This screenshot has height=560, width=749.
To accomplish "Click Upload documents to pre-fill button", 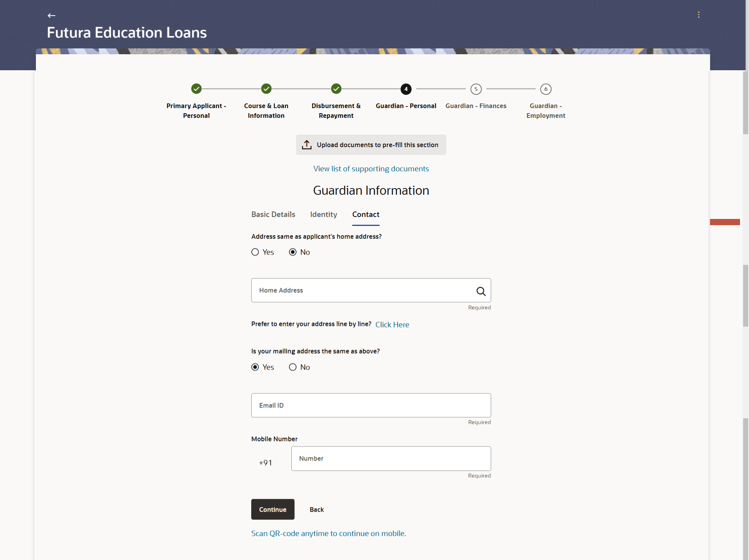I will (371, 145).
